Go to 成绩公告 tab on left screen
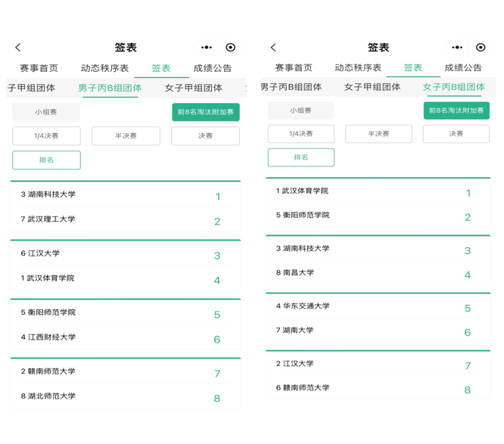This screenshot has height=444, width=504. (x=213, y=68)
